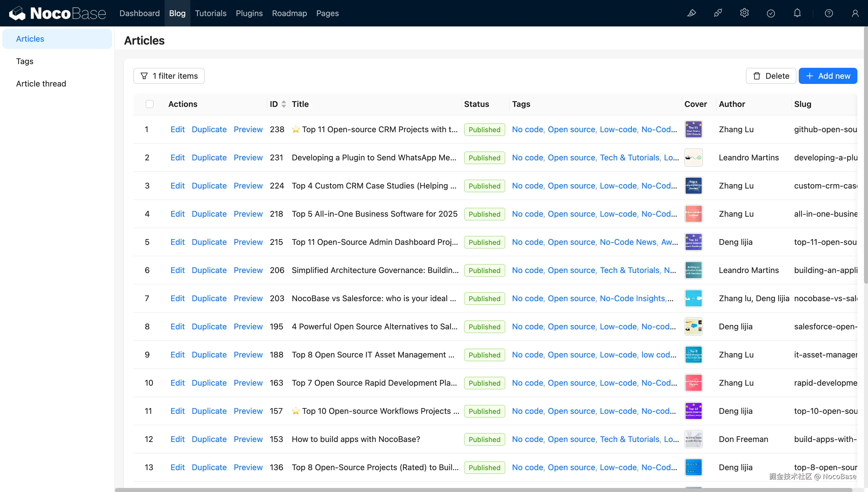
Task: Open cover thumbnail for article 231
Action: pos(693,157)
